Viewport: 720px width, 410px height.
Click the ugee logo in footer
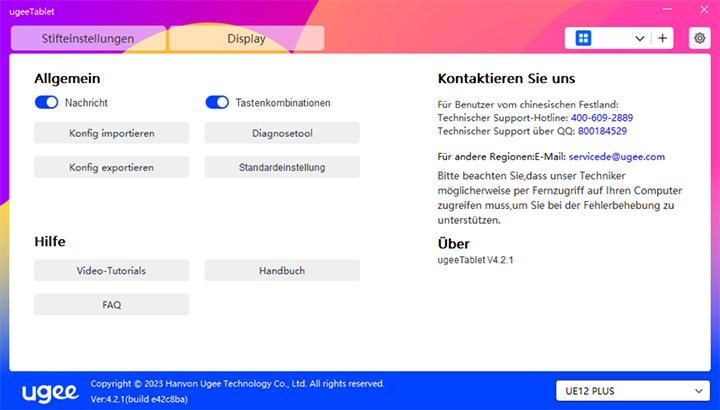[50, 389]
